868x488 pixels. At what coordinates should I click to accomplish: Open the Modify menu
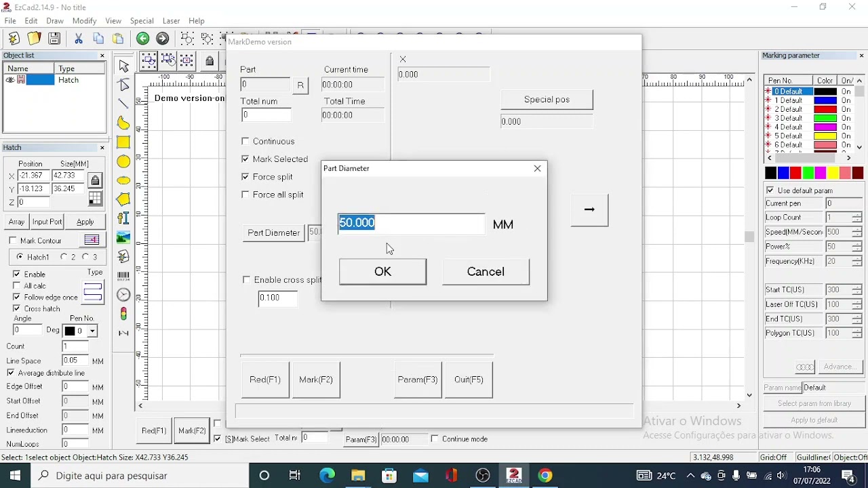click(x=85, y=21)
